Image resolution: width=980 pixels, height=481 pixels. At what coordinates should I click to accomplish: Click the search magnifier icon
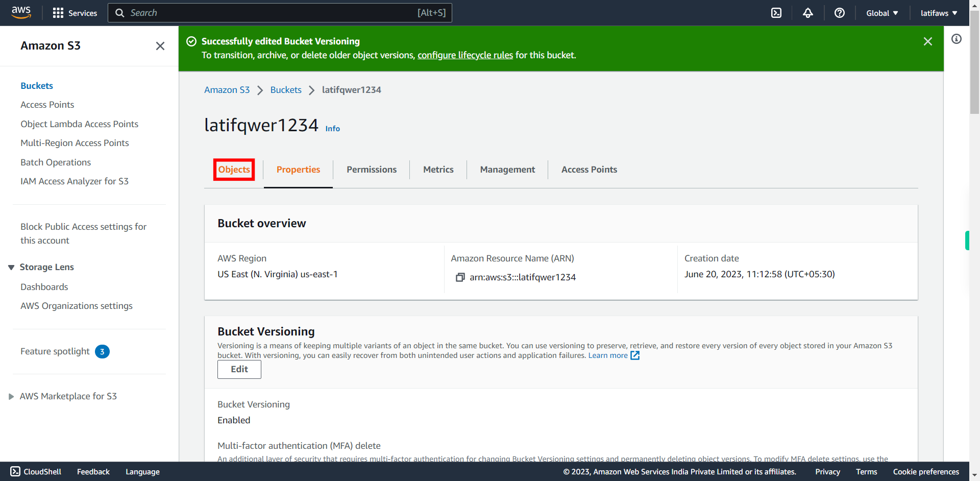click(x=120, y=13)
